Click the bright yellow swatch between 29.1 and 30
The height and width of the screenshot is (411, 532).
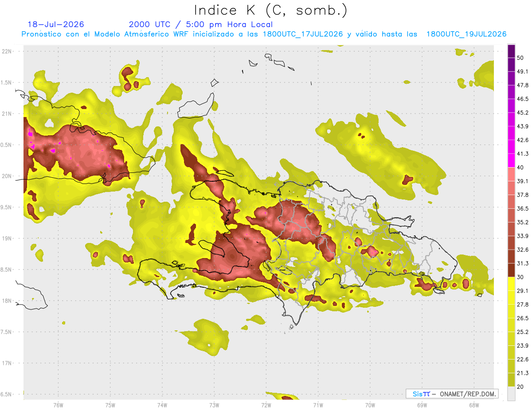(511, 284)
